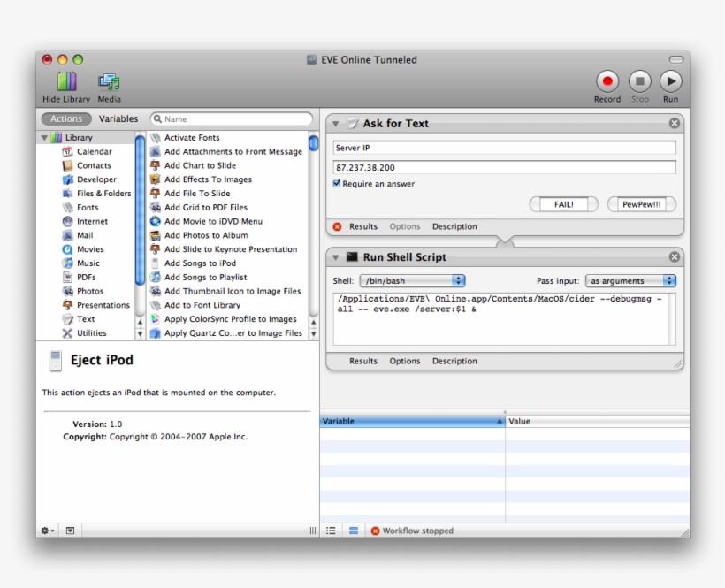725x588 pixels.
Task: Select the Photos category icon
Action: coord(67,291)
